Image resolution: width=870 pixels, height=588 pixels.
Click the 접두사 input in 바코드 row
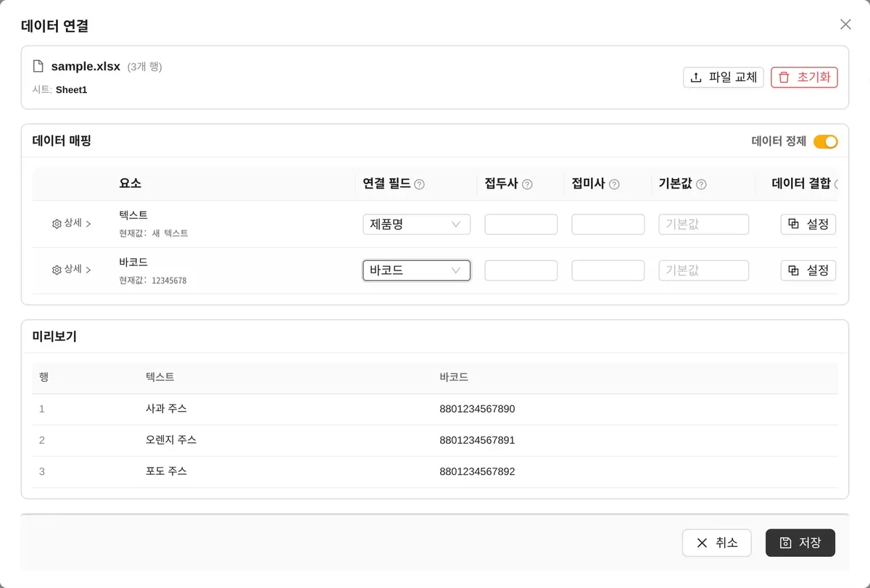(x=521, y=270)
